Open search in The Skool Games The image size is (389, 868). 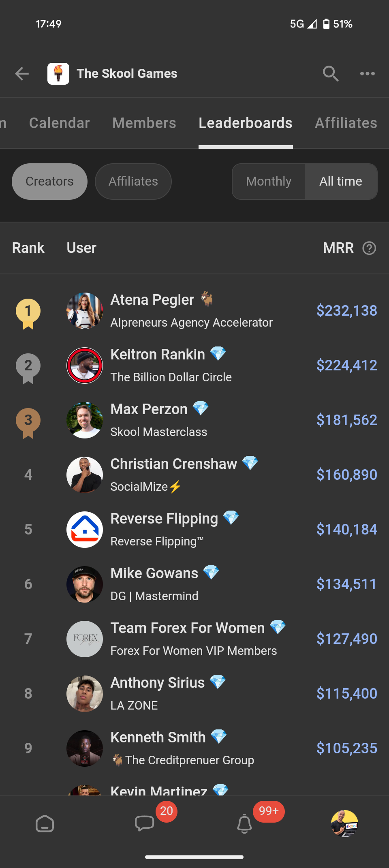pos(330,73)
